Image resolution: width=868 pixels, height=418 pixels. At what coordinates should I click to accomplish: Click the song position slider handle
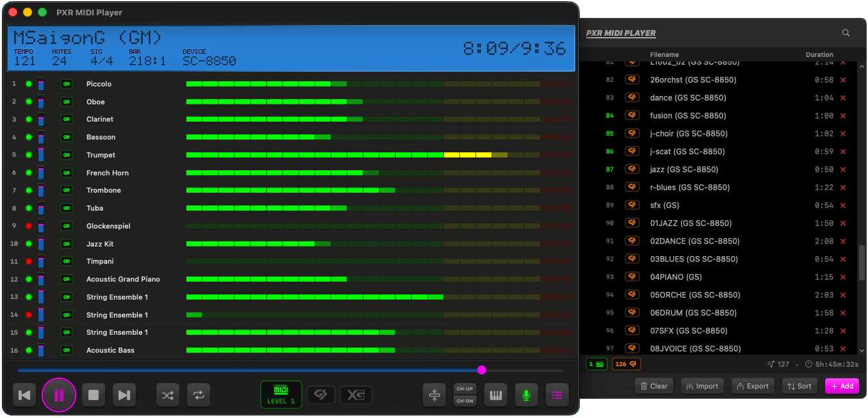click(x=482, y=370)
